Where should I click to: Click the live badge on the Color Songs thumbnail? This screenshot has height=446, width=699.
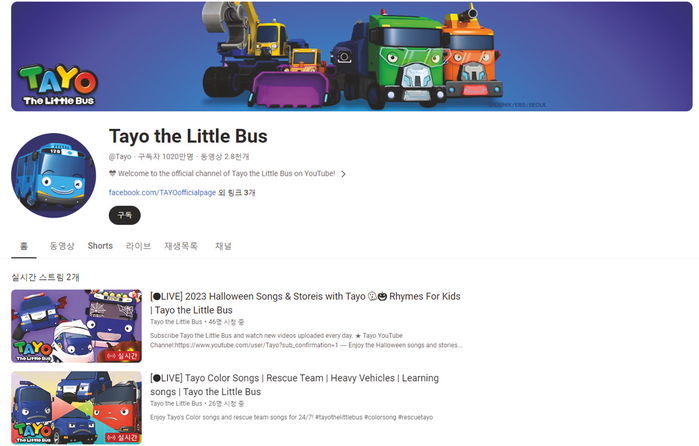pyautogui.click(x=123, y=438)
